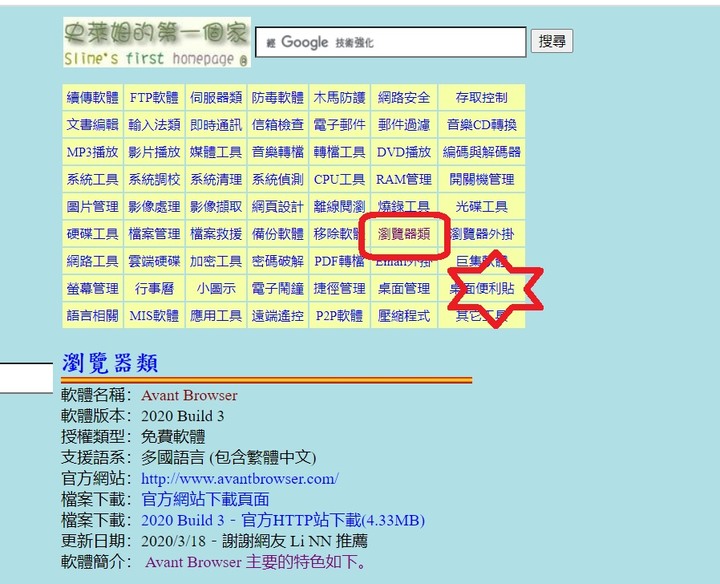
Task: Select the 音樂轉檔 category link
Action: point(278,152)
